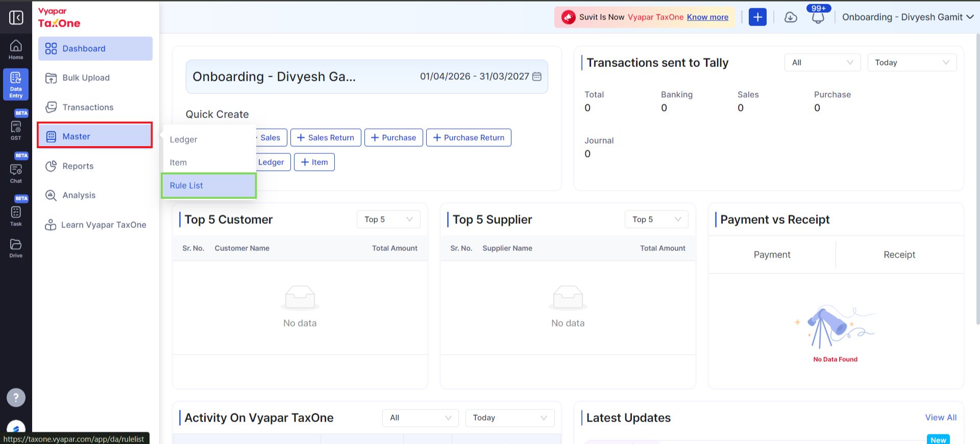
Task: Click the Know more link in banner
Action: point(707,17)
